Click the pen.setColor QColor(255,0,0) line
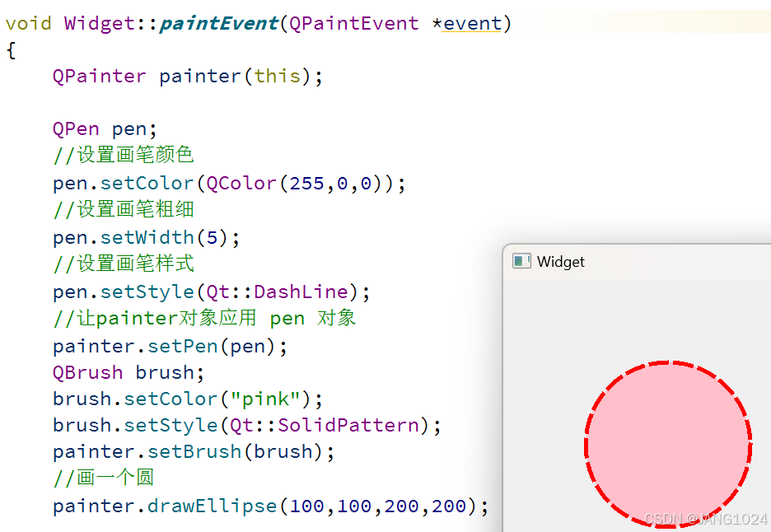 (x=229, y=184)
